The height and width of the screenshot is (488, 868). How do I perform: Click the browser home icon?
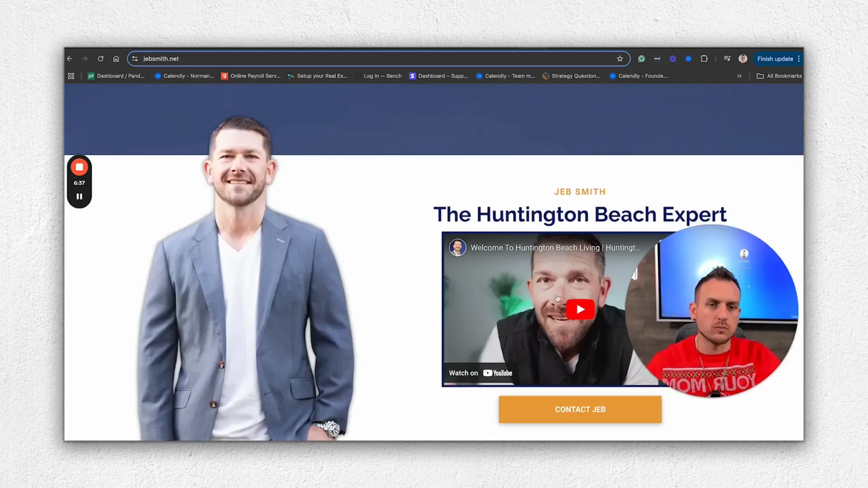pos(116,58)
